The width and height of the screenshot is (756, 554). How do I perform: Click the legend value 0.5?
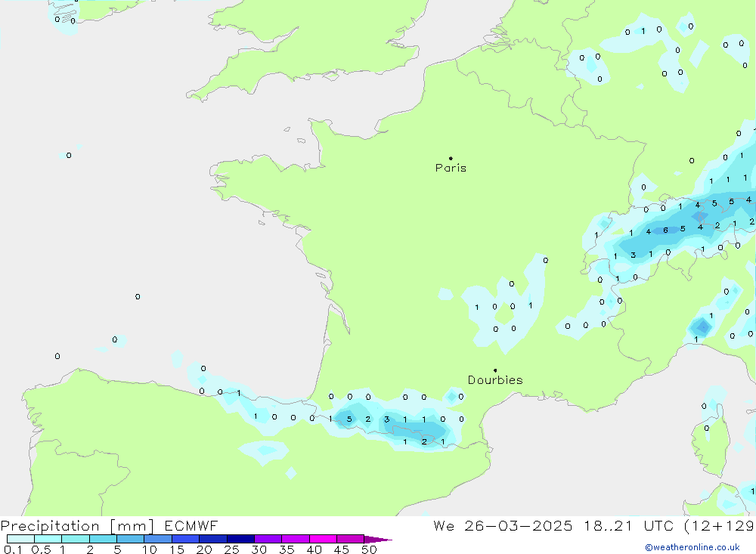tap(41, 549)
